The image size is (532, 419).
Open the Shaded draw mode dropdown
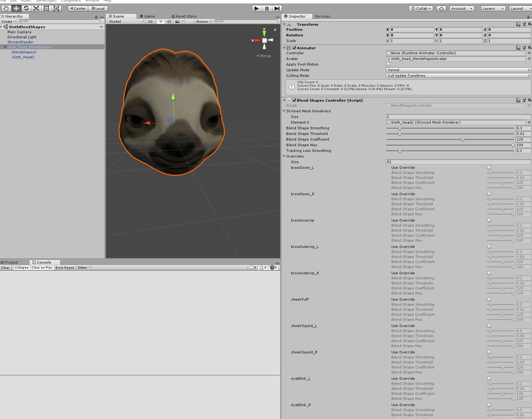click(125, 21)
